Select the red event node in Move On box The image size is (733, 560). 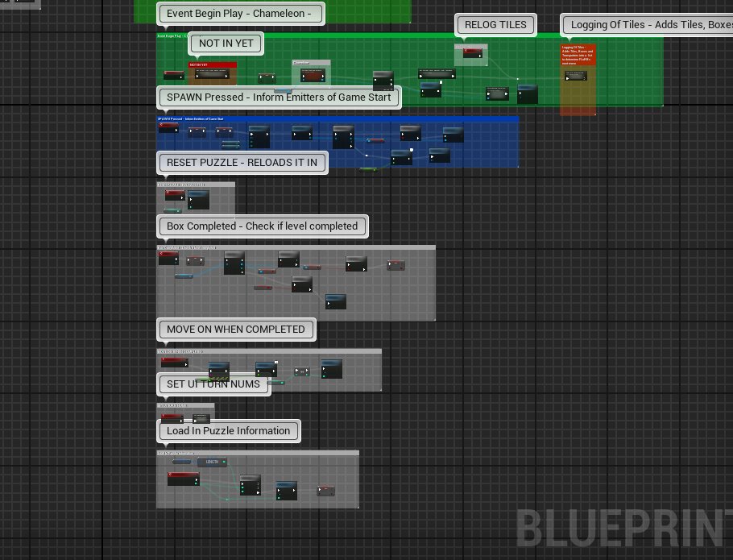point(174,363)
